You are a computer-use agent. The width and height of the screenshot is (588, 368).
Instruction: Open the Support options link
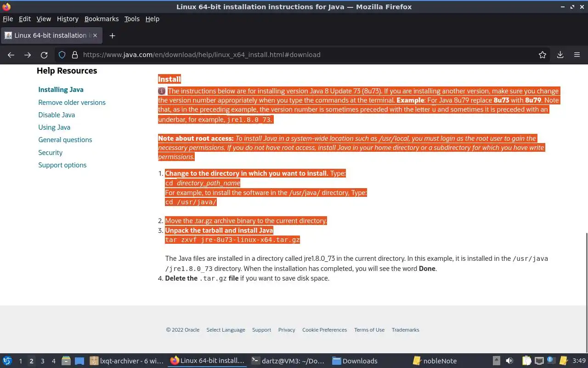[x=62, y=165]
